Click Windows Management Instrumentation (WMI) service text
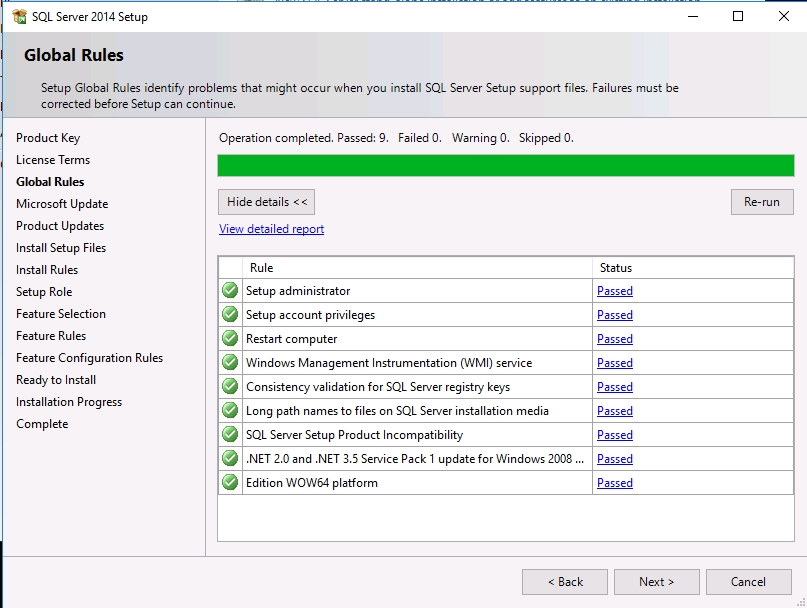Viewport: 807px width, 608px height. click(389, 363)
